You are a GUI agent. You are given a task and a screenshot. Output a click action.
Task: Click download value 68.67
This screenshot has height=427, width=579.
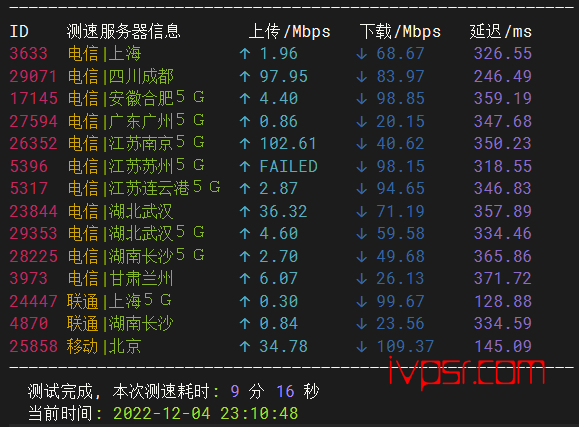401,54
